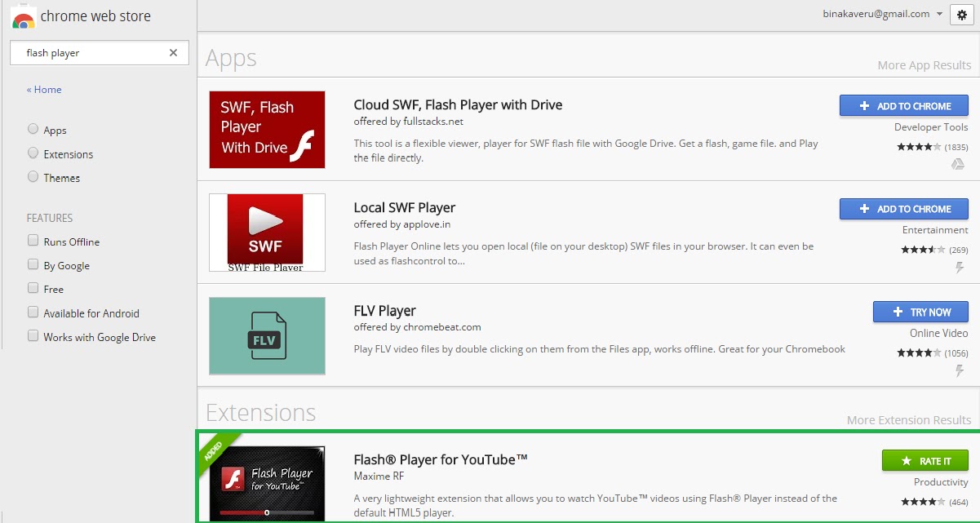980x523 pixels.
Task: Enable the Free filter checkbox
Action: (x=33, y=288)
